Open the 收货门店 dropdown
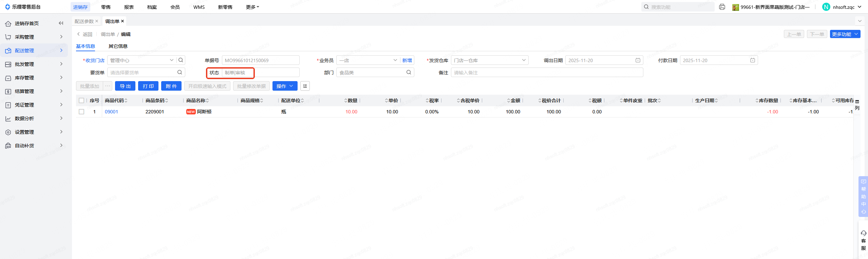Screen dimensions: 868x259 point(172,60)
